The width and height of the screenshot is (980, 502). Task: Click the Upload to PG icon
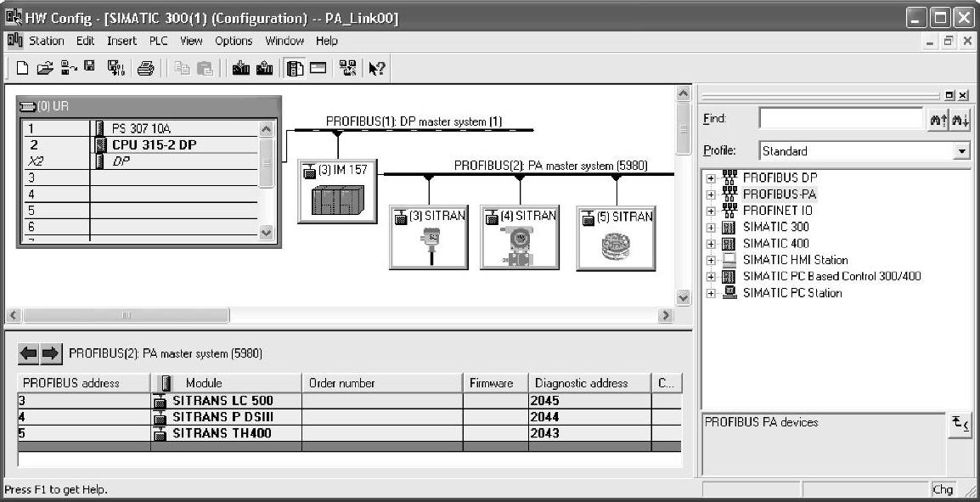[264, 68]
